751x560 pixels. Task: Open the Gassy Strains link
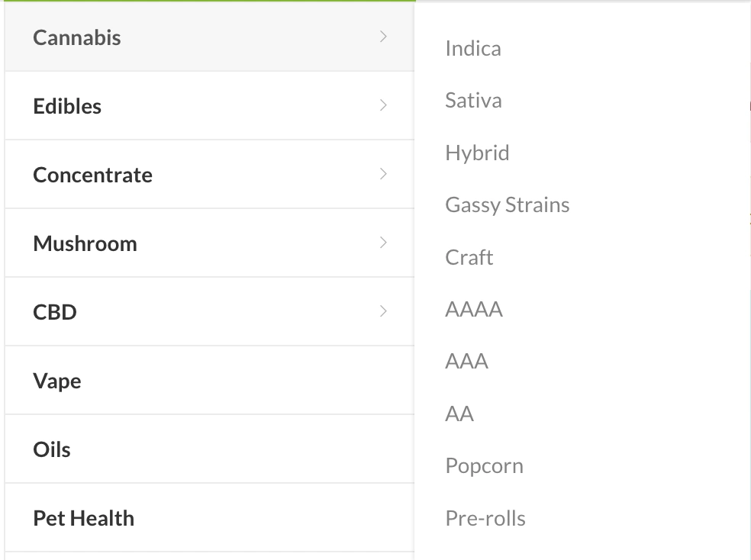pos(508,205)
